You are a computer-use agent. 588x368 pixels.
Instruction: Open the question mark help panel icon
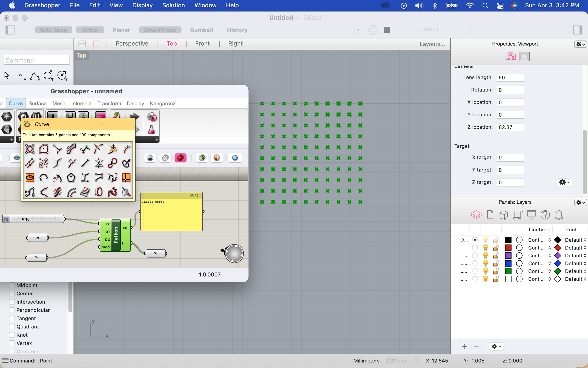pos(545,215)
